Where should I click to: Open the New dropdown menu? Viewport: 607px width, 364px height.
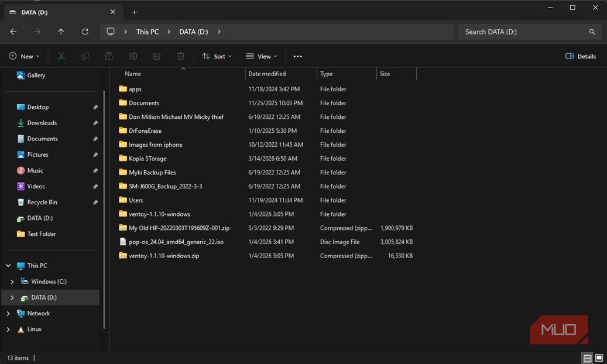(x=24, y=56)
